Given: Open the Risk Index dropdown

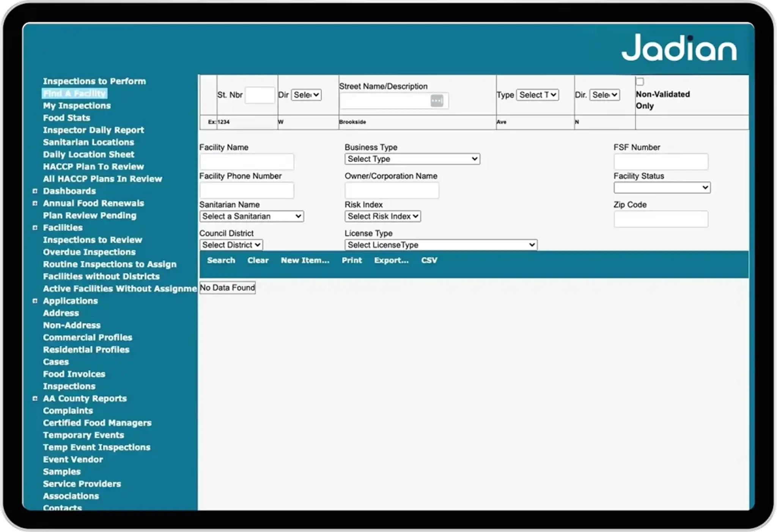Looking at the screenshot, I should coord(382,216).
